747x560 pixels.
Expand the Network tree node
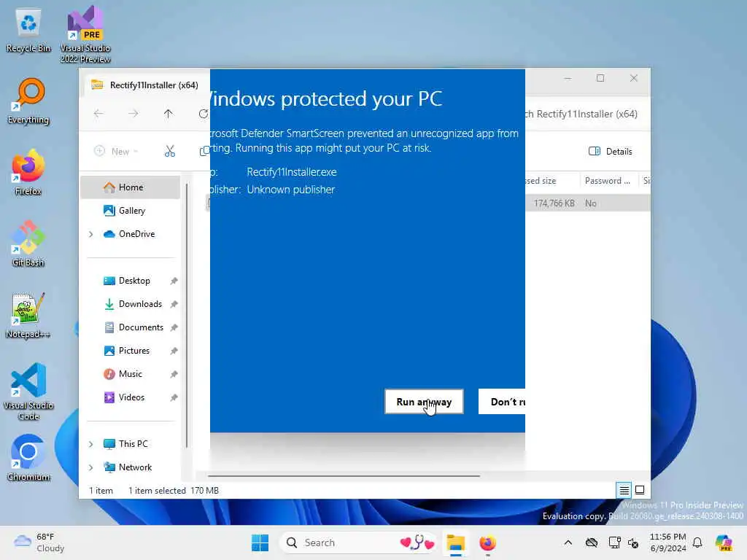pos(91,467)
